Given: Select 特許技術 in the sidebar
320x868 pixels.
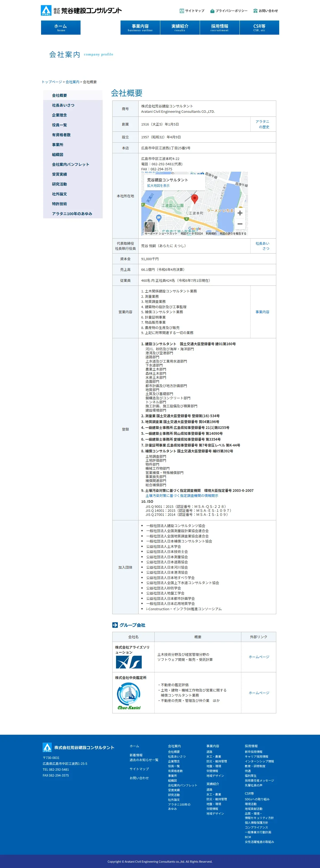Looking at the screenshot, I should click(73, 204).
